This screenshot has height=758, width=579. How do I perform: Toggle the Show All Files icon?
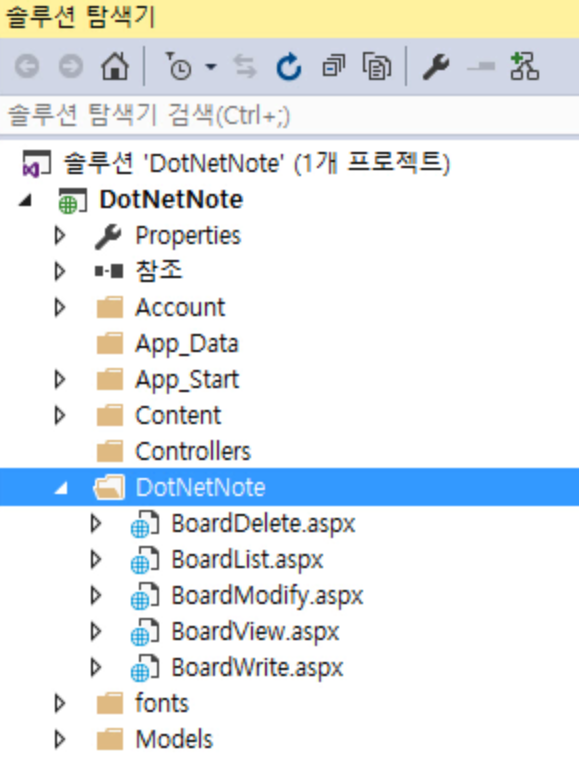pyautogui.click(x=377, y=66)
